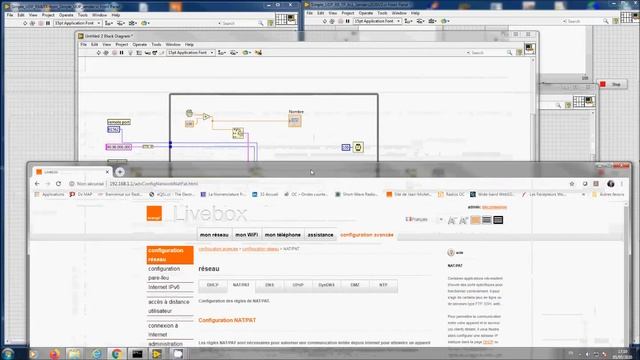Screen dimensions: 640x360
Task: Run the VI in left Front Panel window
Action: (25, 23)
